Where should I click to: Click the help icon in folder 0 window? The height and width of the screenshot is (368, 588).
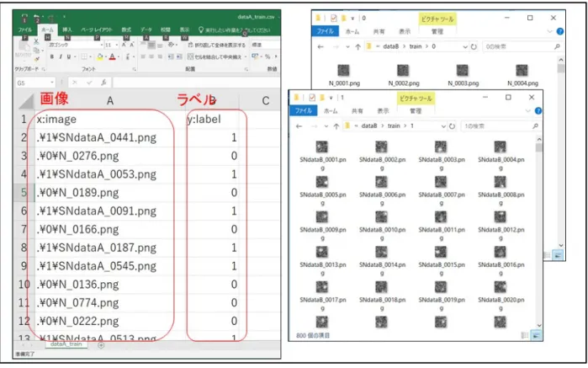click(560, 31)
